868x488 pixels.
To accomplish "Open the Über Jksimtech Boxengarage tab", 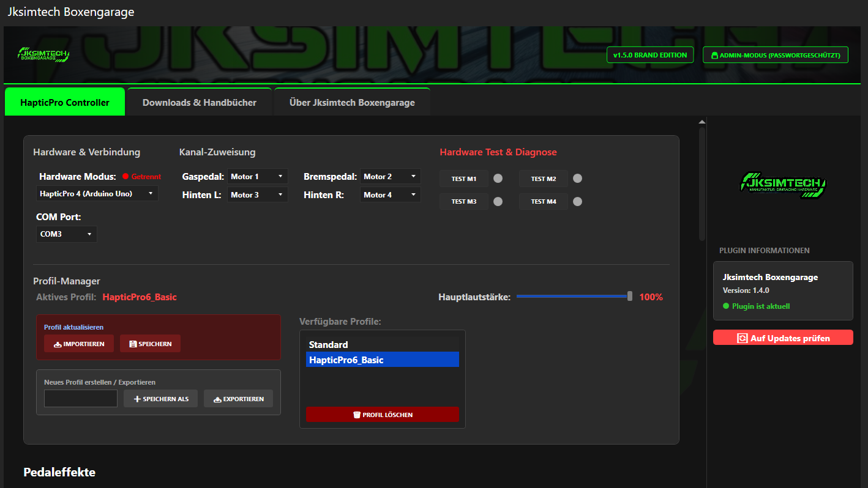I will pos(352,102).
